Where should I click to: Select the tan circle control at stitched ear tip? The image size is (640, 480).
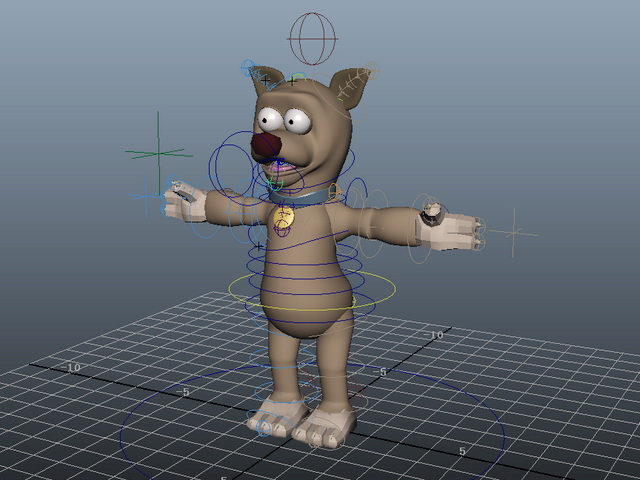(372, 70)
